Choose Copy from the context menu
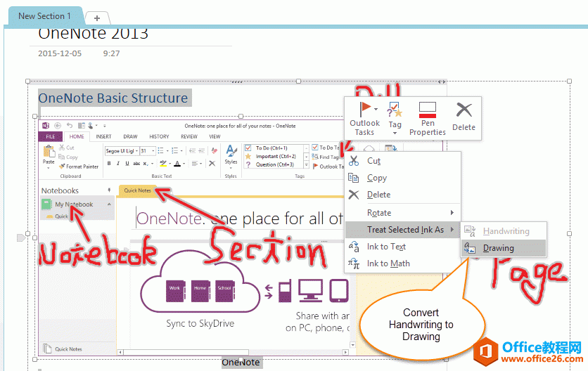Screen dimensions: 588x371 (403, 178)
